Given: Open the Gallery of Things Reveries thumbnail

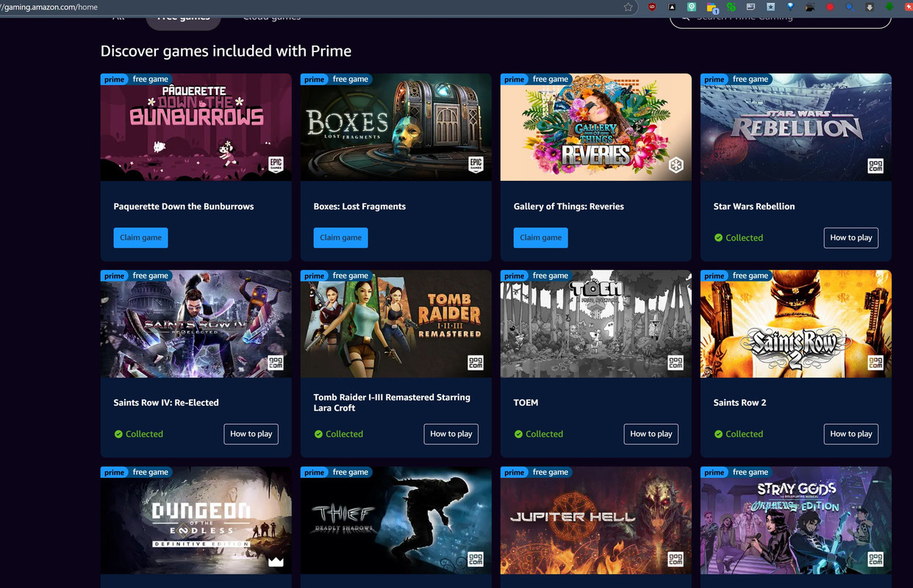Looking at the screenshot, I should point(596,127).
